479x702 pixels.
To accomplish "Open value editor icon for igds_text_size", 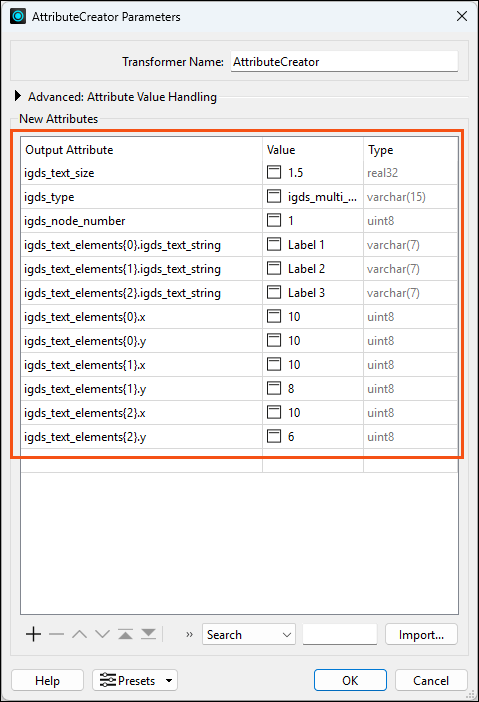I will (274, 172).
